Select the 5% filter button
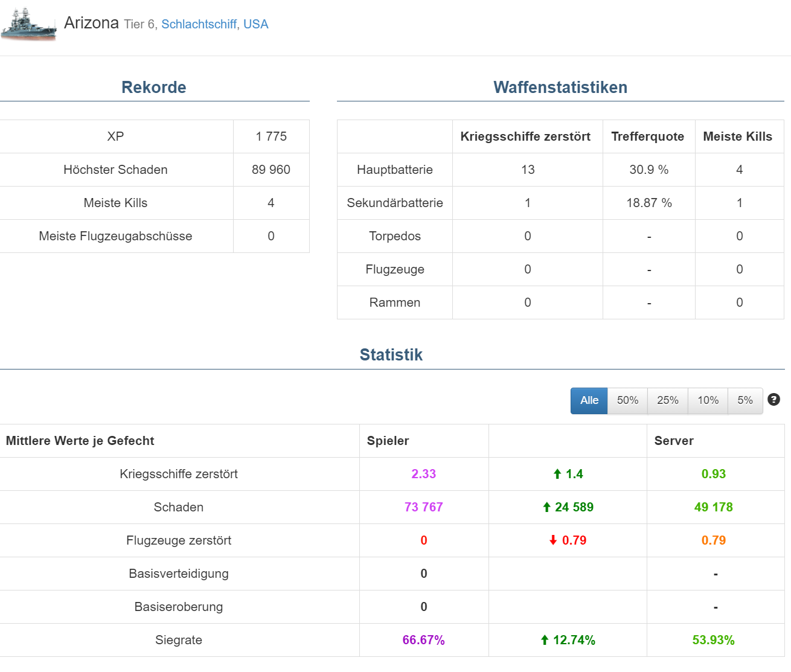791x672 pixels. [x=745, y=401]
